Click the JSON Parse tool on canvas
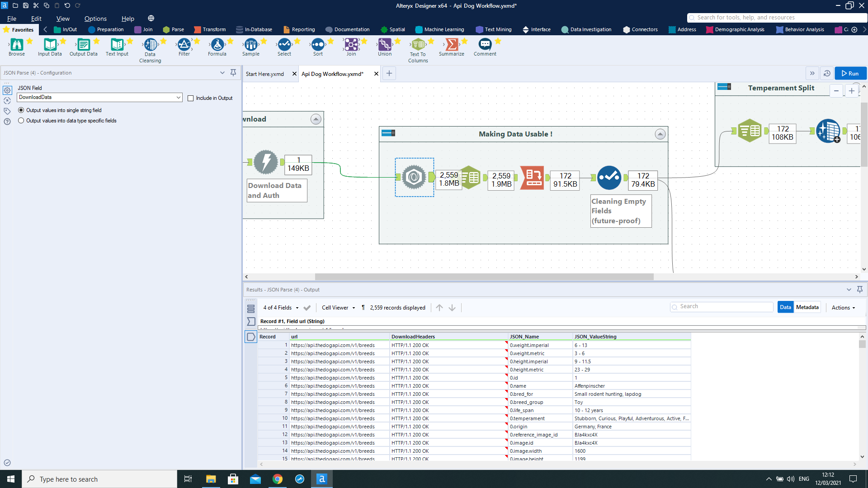This screenshot has height=488, width=868. [414, 177]
